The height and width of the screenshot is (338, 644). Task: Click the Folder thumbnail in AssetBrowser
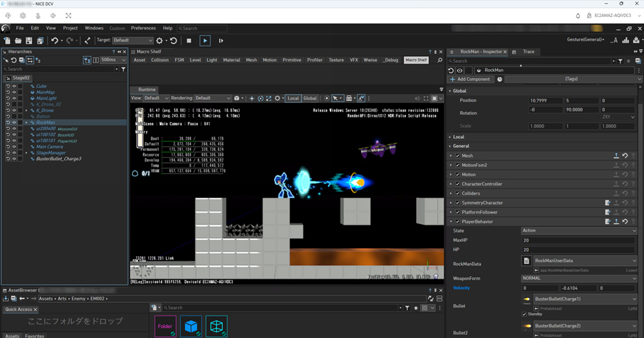(165, 326)
